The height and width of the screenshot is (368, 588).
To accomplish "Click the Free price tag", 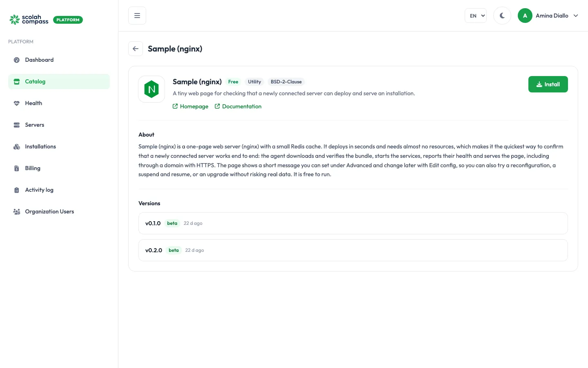I will [233, 82].
